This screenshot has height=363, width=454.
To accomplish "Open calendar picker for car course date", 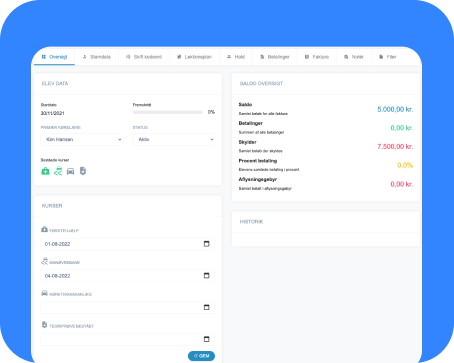I will pos(207,307).
